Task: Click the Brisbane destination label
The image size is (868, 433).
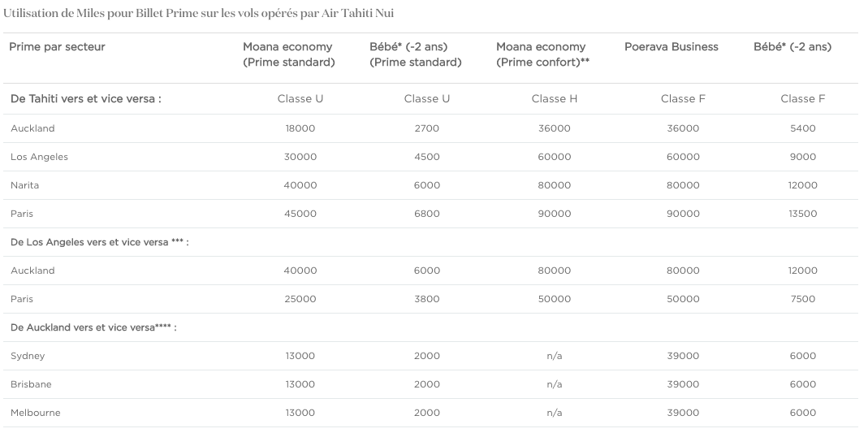Action: pyautogui.click(x=31, y=384)
